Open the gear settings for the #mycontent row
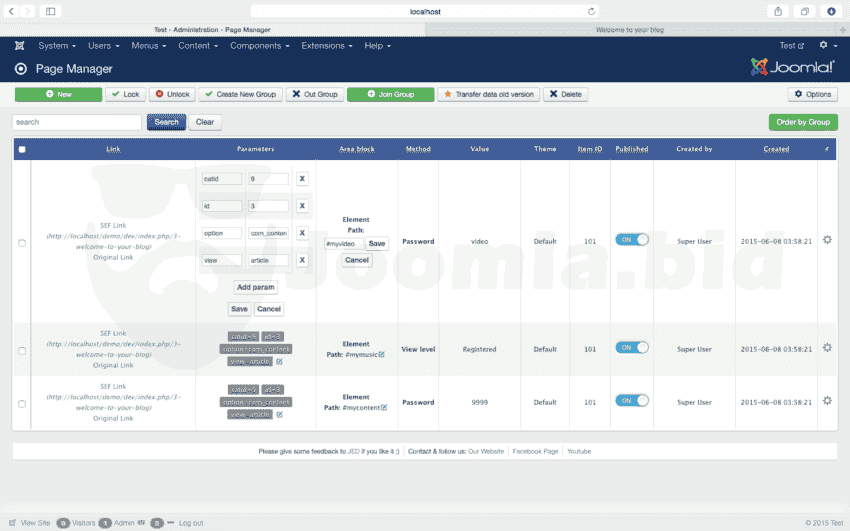Image resolution: width=850 pixels, height=531 pixels. tap(827, 401)
